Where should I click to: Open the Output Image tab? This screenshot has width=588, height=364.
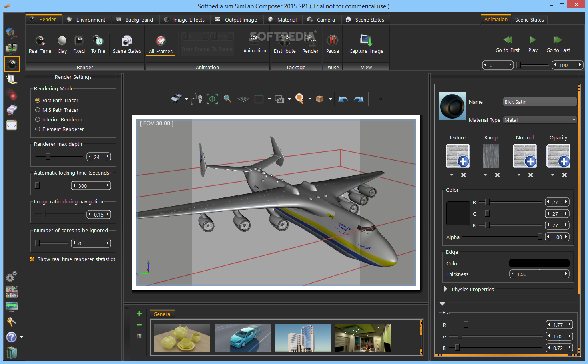[236, 20]
